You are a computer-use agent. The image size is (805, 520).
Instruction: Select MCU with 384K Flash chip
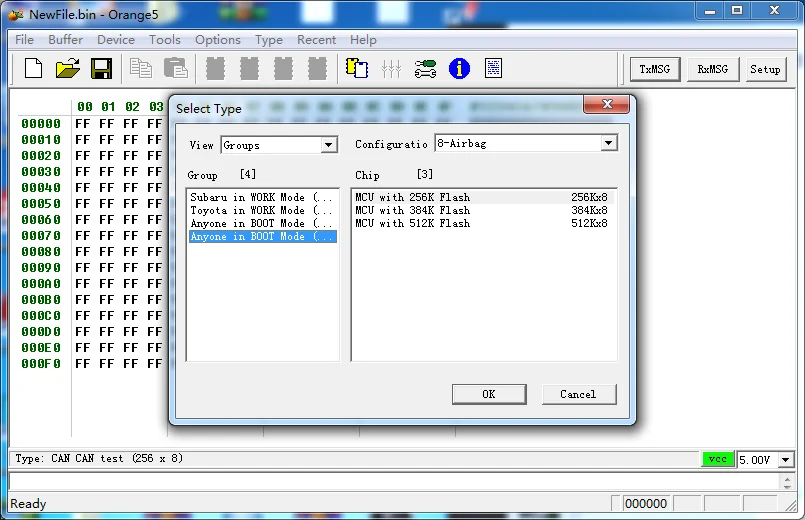pos(483,210)
